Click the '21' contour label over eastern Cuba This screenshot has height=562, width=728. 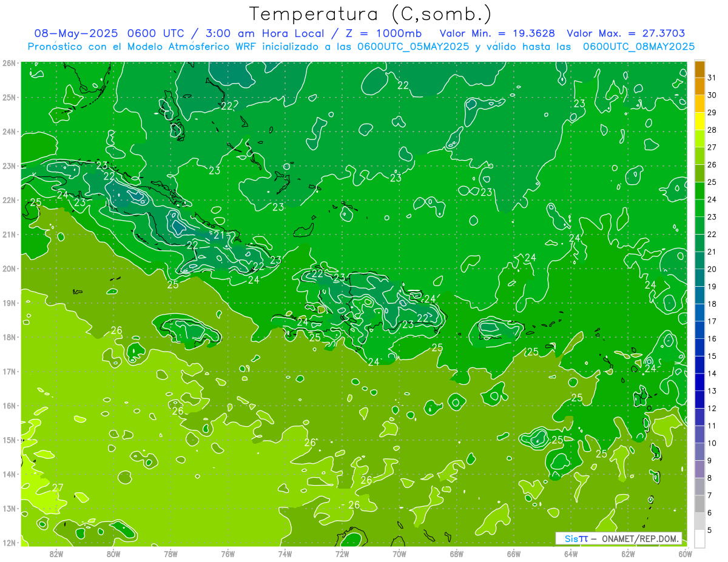(x=219, y=235)
